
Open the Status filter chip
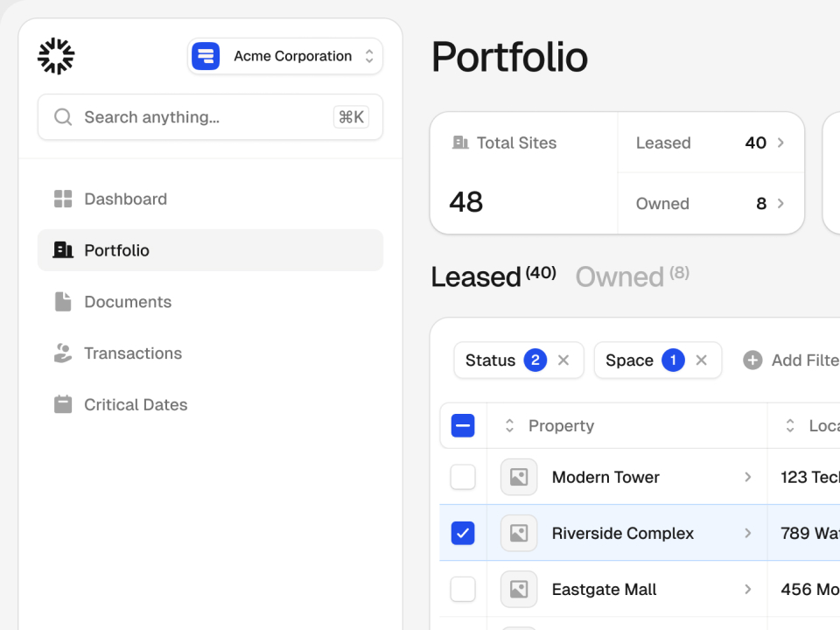(519, 360)
